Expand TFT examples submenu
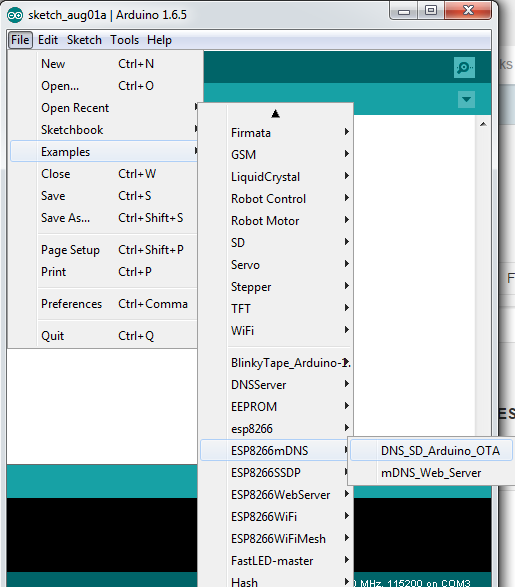 tap(276, 309)
